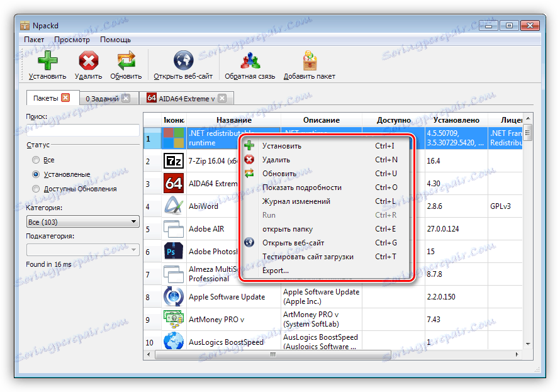Click green plus icon in context menu

[x=249, y=145]
